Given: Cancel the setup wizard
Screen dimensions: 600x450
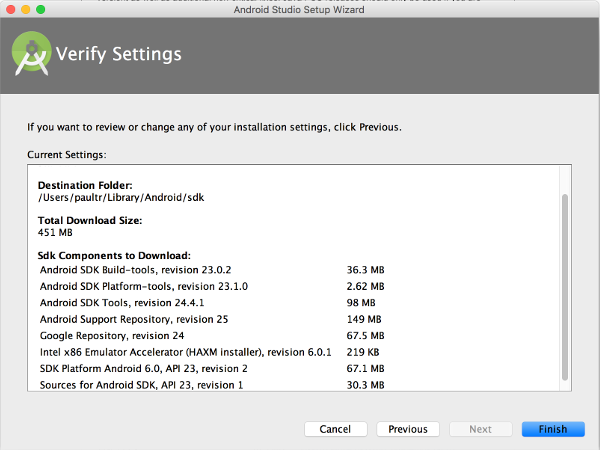Looking at the screenshot, I should pos(336,429).
